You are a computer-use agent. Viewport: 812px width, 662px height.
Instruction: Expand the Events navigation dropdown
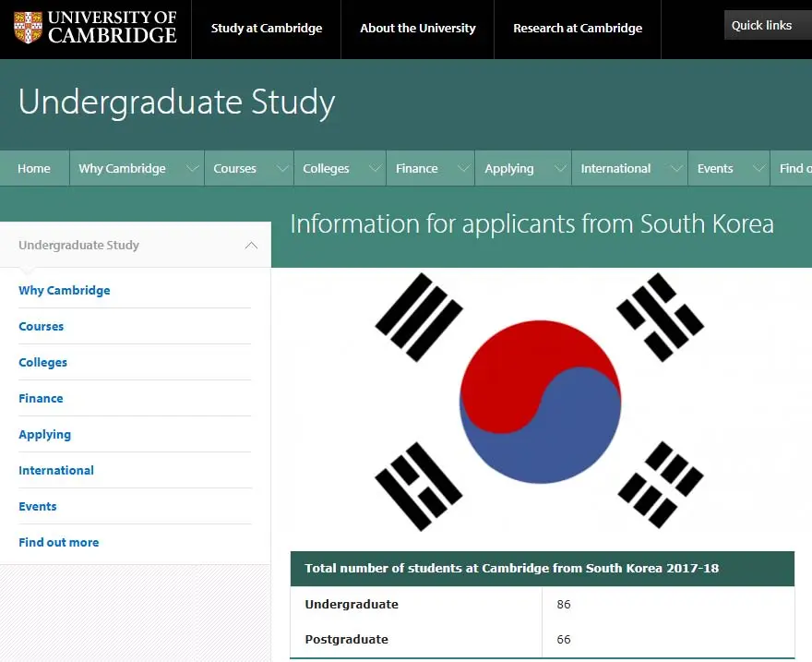coord(757,168)
